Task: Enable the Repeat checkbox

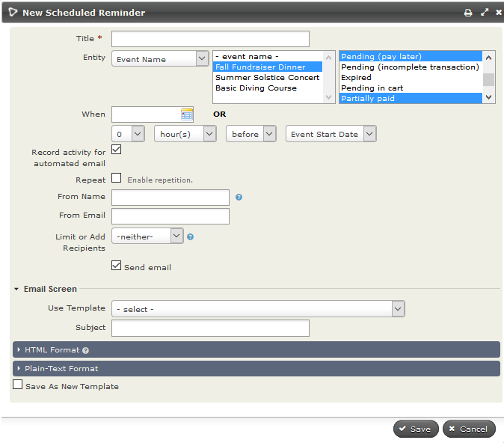Action: [x=116, y=179]
